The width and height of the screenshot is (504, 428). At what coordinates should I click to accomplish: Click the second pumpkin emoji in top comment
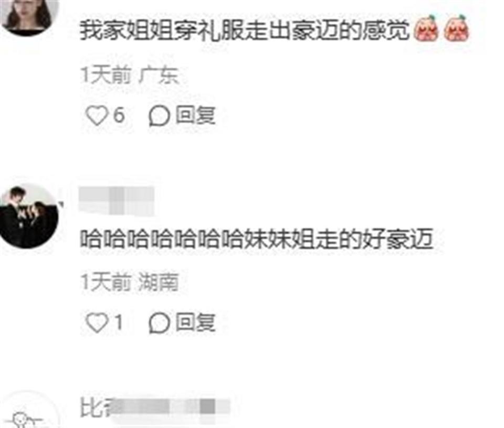(x=456, y=29)
